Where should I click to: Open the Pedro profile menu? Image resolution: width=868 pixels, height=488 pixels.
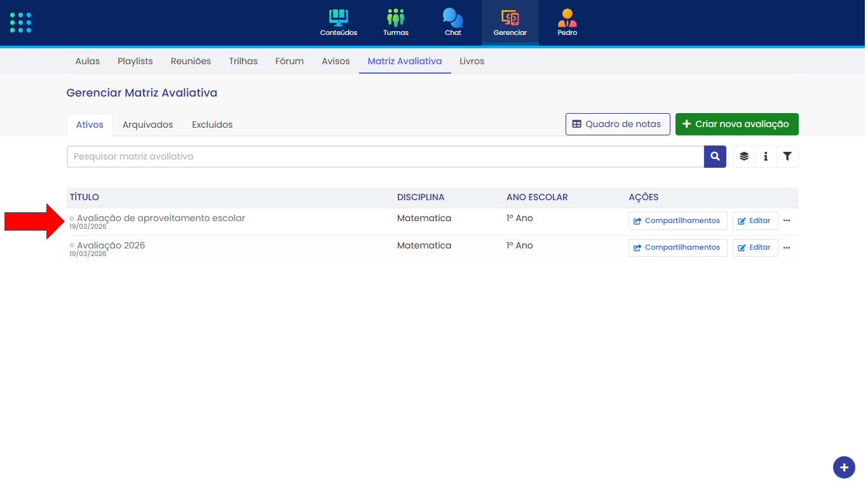tap(567, 23)
